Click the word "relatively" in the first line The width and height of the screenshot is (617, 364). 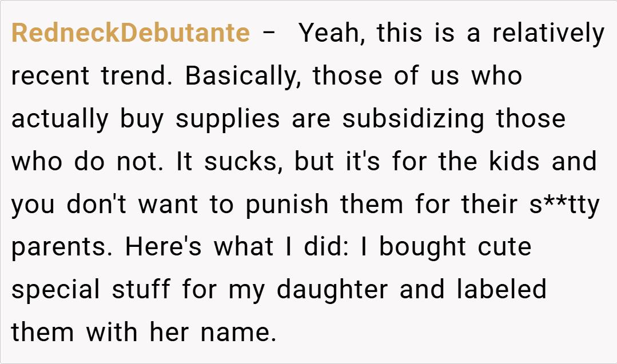pos(548,33)
